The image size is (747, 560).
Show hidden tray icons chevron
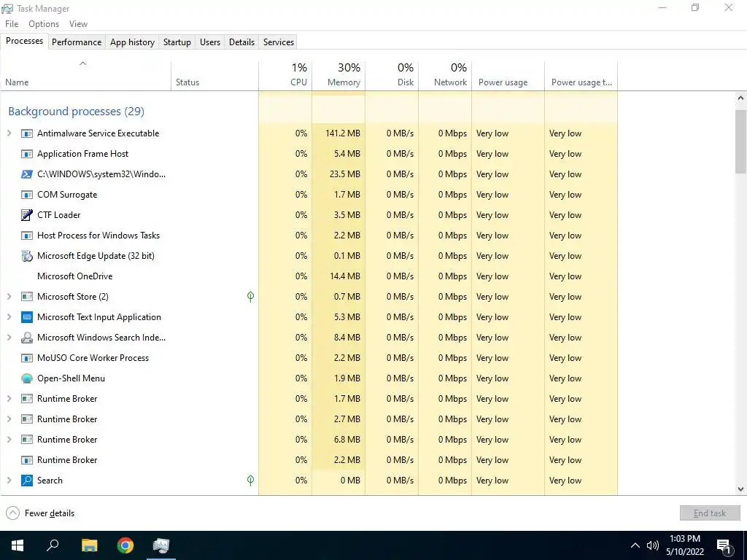pyautogui.click(x=635, y=545)
